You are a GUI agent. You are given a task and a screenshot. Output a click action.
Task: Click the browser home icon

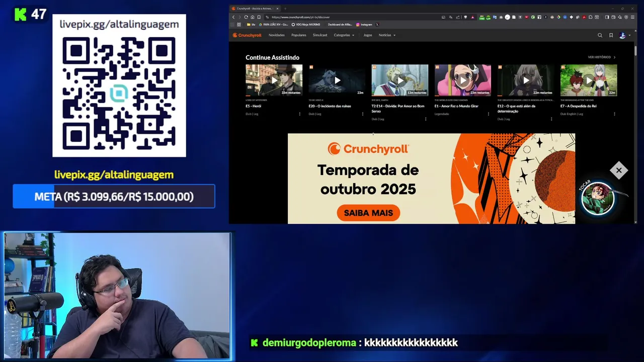(x=253, y=17)
